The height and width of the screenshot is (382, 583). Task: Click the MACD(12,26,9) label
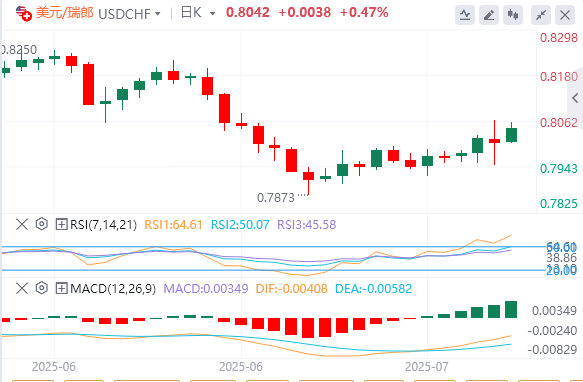click(113, 289)
